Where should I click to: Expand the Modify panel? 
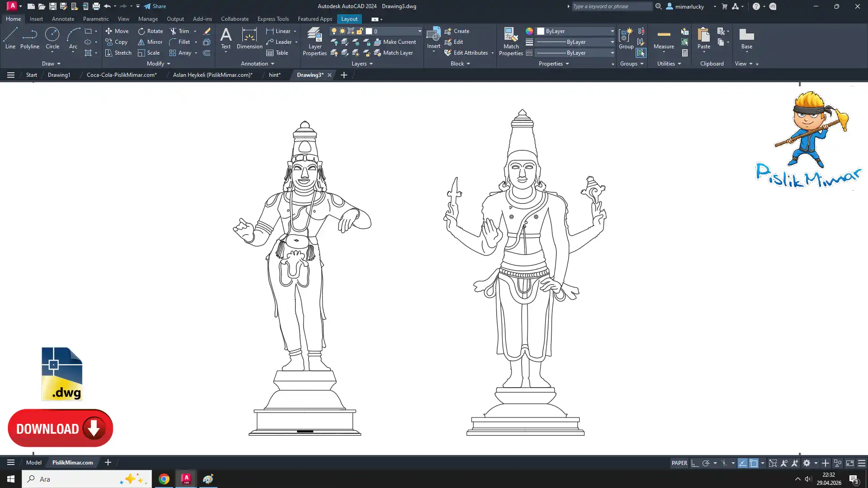coord(158,64)
